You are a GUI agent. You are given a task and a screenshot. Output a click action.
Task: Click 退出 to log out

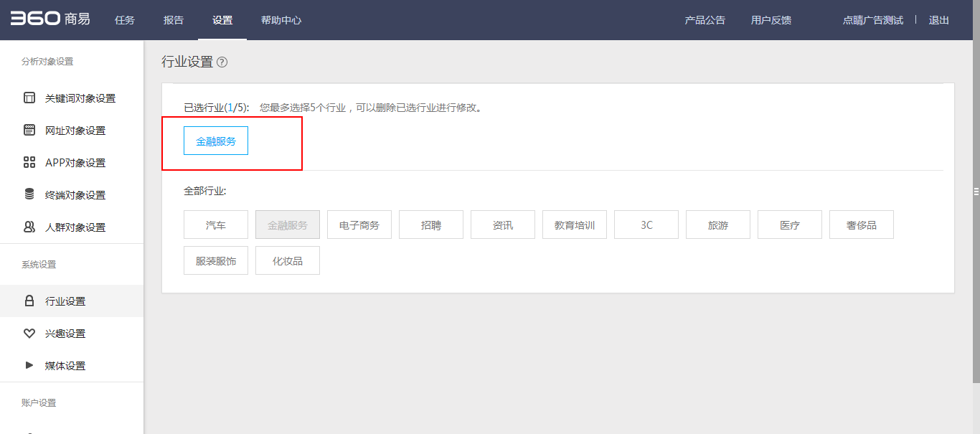click(x=938, y=20)
